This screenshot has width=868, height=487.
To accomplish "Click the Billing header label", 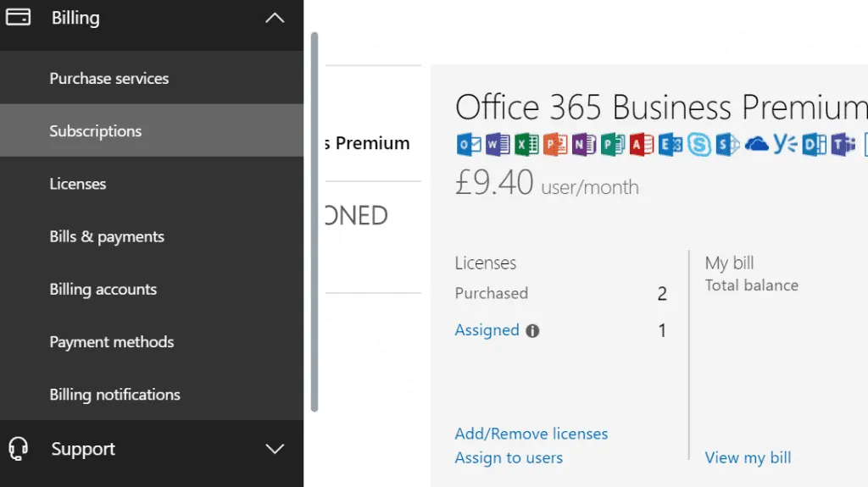I will (75, 18).
